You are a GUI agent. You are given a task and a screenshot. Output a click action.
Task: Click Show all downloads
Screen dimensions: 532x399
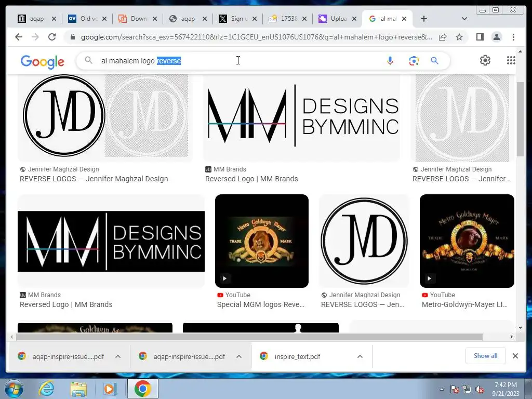[x=486, y=356]
